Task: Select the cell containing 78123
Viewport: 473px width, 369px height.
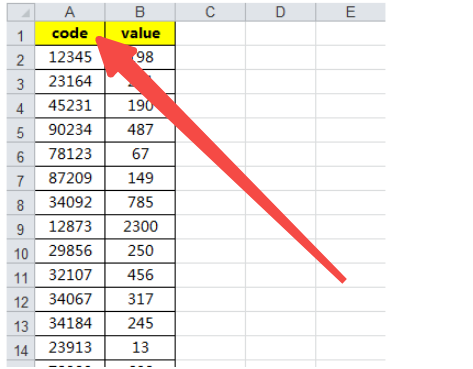Action: (70, 154)
